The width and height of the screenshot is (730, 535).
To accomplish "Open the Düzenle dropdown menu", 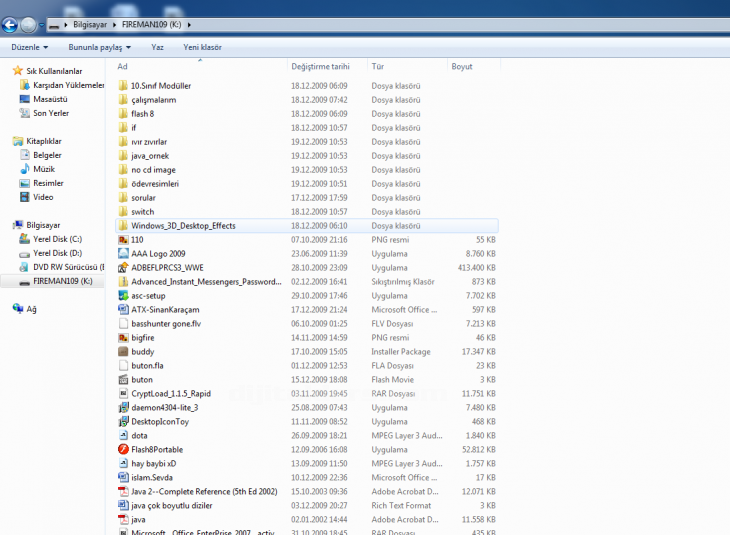I will pos(30,47).
